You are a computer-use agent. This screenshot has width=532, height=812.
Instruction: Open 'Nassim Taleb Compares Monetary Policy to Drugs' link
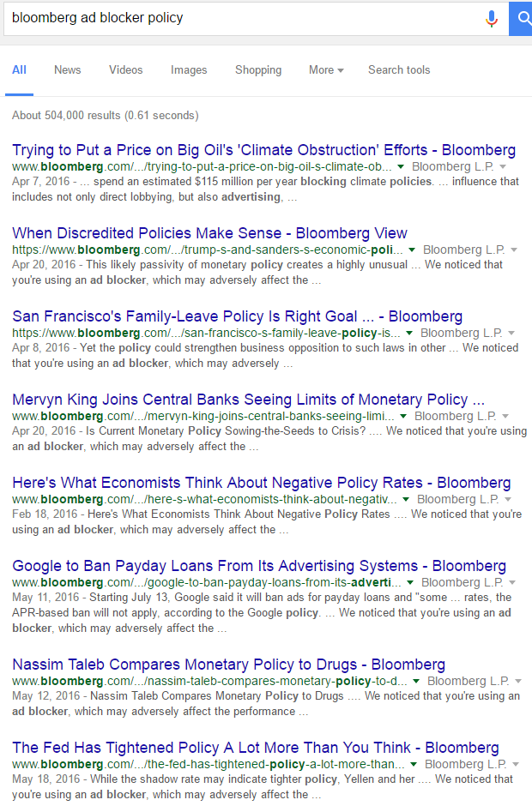[x=228, y=665]
